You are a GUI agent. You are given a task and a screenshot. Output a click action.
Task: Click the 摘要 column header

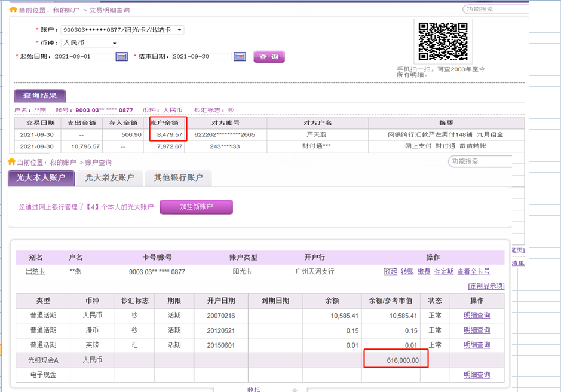pos(446,122)
